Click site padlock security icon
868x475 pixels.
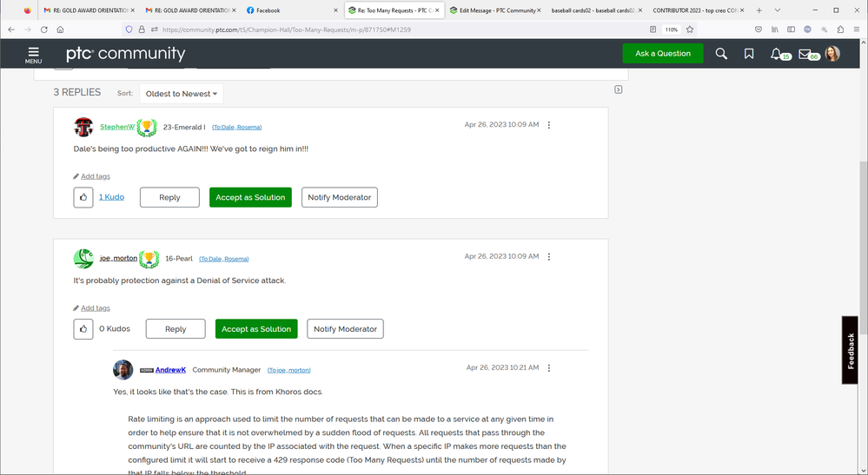(142, 30)
